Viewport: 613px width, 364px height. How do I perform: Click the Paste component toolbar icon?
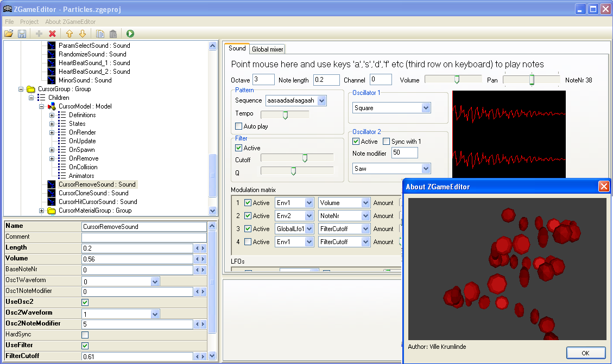113,34
